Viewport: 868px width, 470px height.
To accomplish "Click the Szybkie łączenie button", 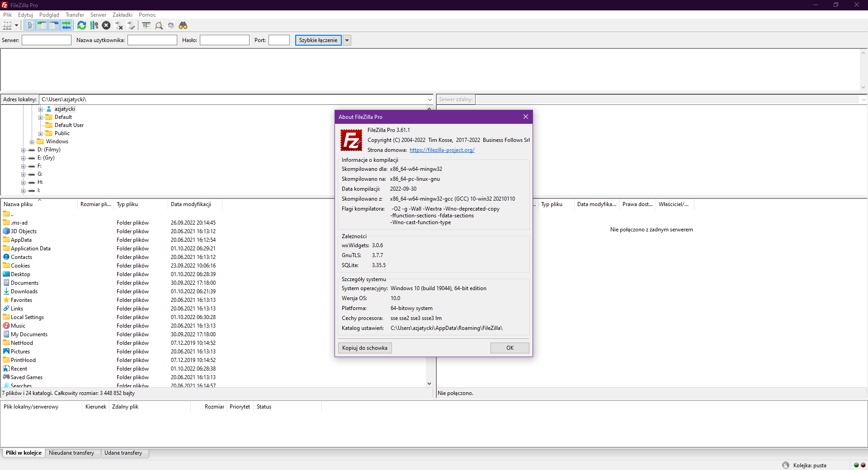I will (x=318, y=40).
